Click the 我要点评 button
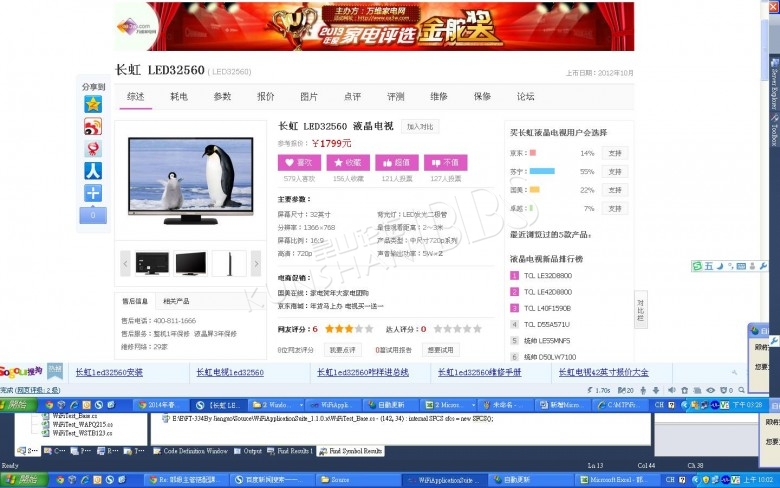The image size is (780, 488). click(x=343, y=350)
